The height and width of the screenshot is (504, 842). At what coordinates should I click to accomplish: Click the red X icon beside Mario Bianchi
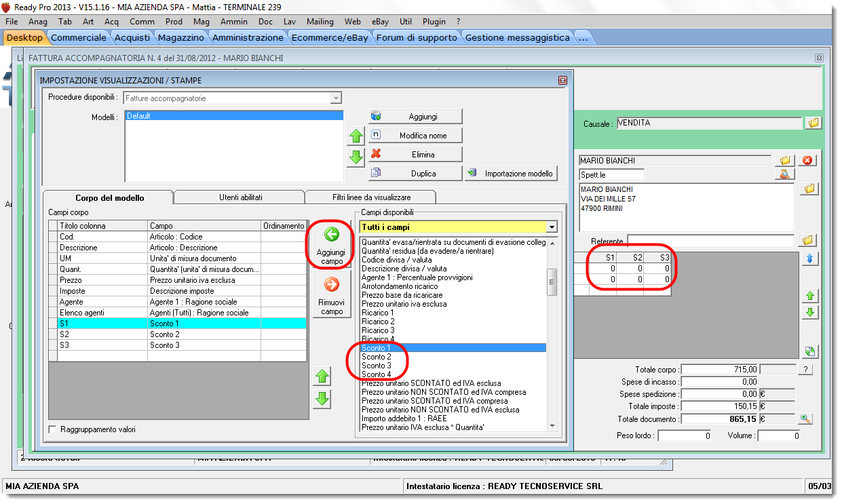[x=807, y=161]
